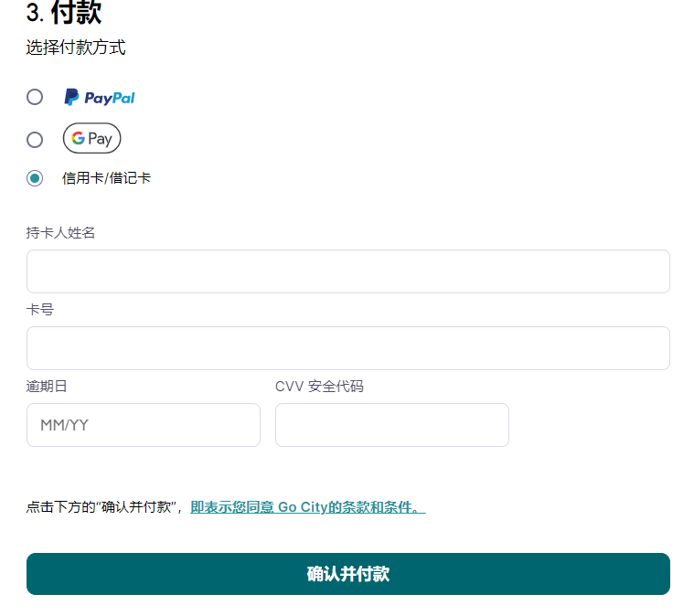Image resolution: width=694 pixels, height=616 pixels.
Task: Click the CVV 安全代码 field label
Action: 319,387
